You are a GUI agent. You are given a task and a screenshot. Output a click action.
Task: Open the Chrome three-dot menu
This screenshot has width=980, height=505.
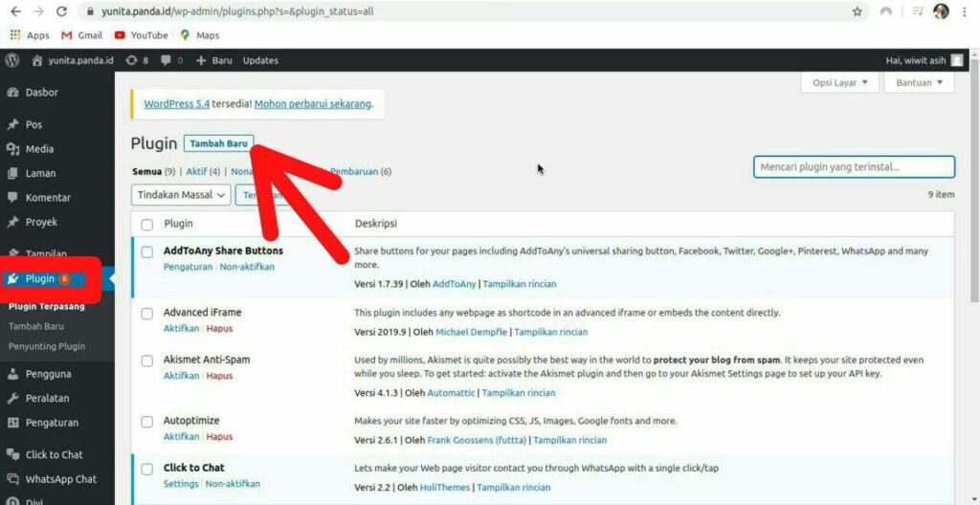tap(965, 11)
